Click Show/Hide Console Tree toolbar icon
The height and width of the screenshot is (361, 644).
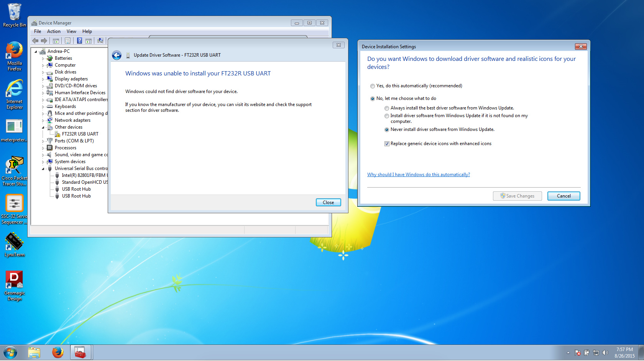coord(56,41)
